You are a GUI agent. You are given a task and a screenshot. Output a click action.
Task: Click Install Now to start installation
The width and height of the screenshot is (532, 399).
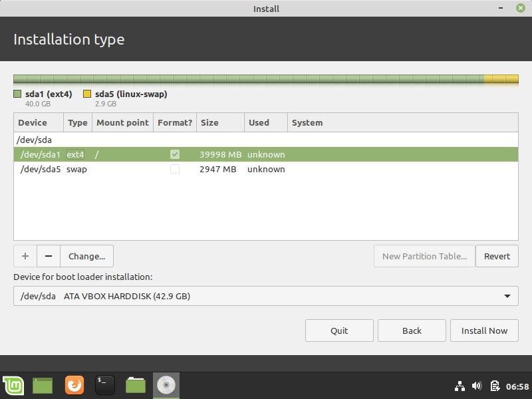pos(484,331)
